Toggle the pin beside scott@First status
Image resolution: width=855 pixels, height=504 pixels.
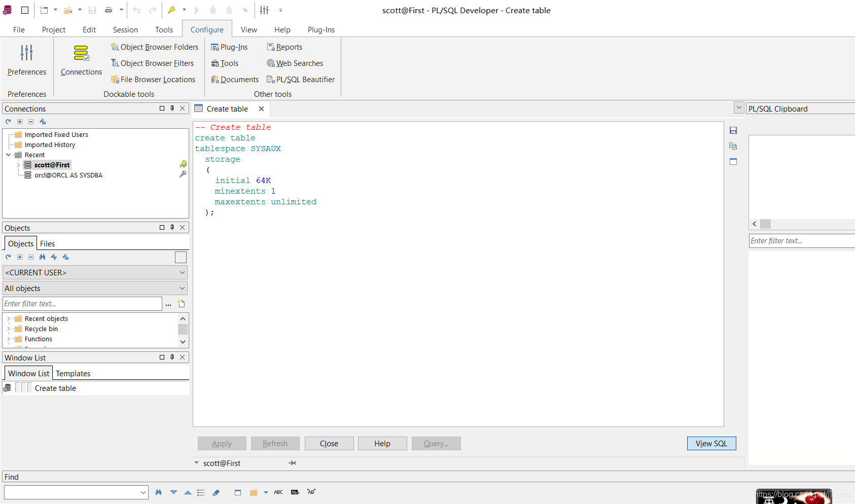click(293, 463)
